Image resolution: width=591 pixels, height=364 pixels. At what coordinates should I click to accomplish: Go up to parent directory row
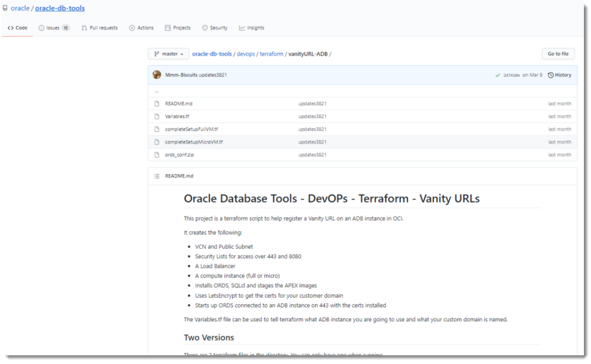(x=156, y=92)
